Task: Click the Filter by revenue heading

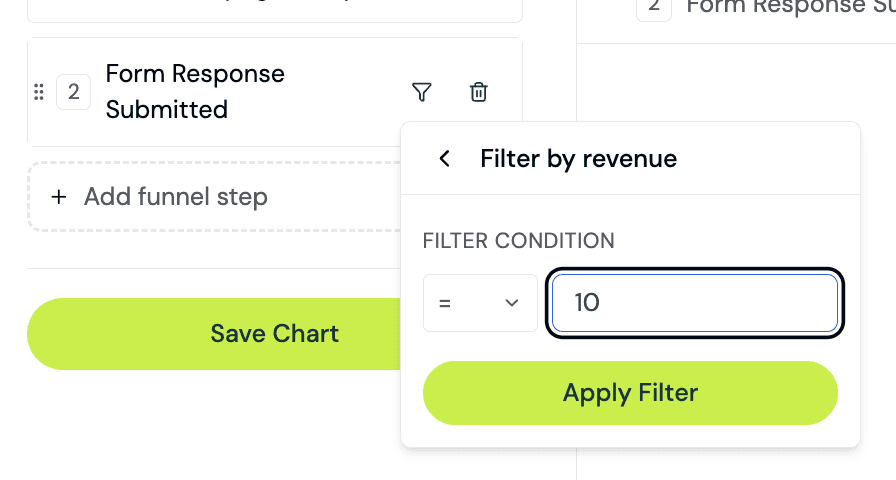Action: [x=578, y=158]
